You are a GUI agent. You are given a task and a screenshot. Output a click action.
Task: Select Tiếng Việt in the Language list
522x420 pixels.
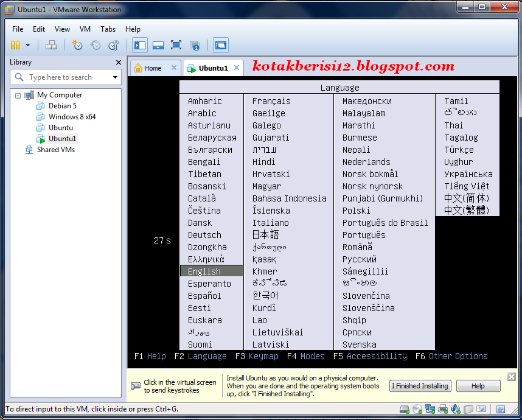tap(467, 186)
